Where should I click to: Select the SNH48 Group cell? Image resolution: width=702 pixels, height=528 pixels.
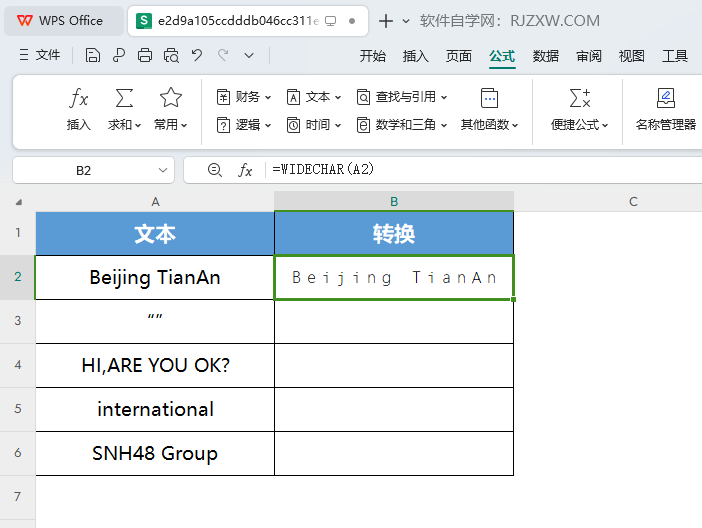(155, 453)
